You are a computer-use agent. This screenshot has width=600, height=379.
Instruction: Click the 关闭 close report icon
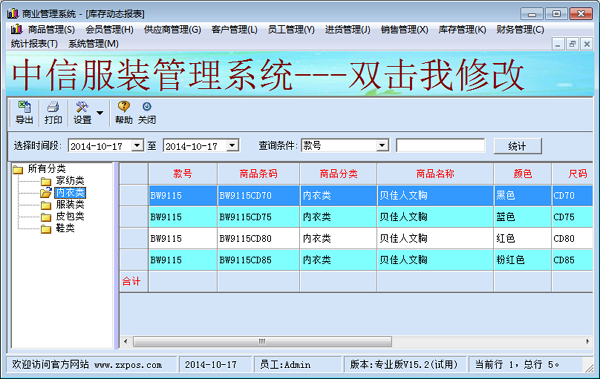point(147,107)
